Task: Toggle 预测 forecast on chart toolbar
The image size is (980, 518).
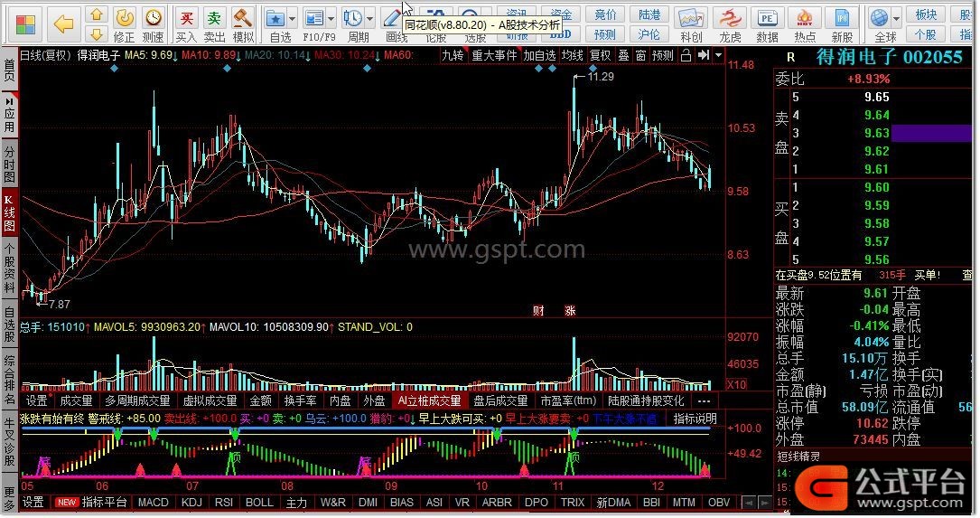Action: (x=662, y=56)
